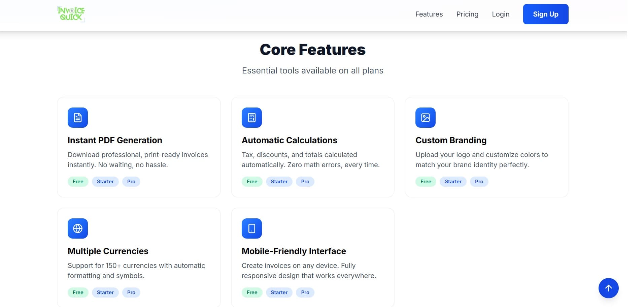The height and width of the screenshot is (307, 644).
Task: Open the Features menu item
Action: (x=429, y=14)
